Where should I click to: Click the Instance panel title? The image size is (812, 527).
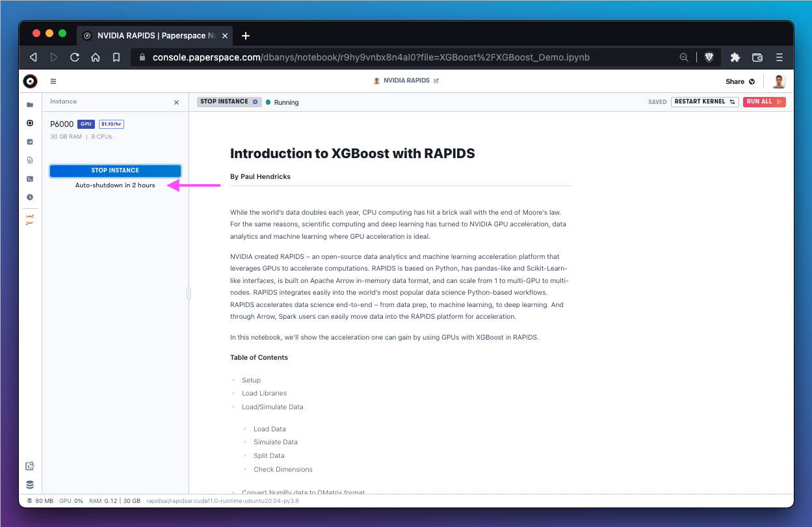[63, 101]
